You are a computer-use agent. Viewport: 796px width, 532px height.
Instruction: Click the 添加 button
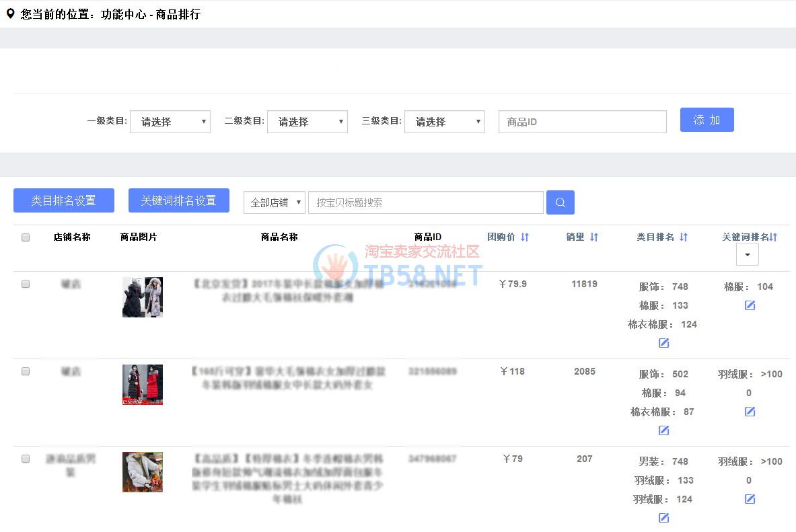[707, 120]
